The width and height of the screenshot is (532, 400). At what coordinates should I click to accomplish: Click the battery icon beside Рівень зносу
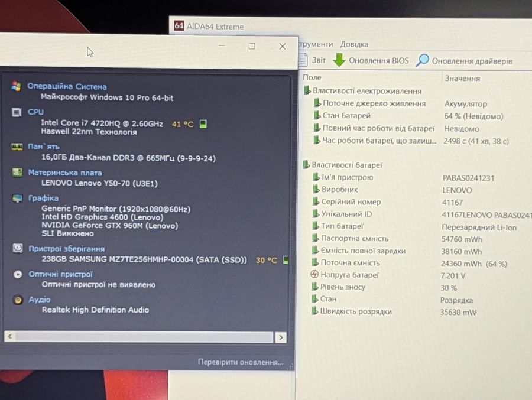pos(315,287)
